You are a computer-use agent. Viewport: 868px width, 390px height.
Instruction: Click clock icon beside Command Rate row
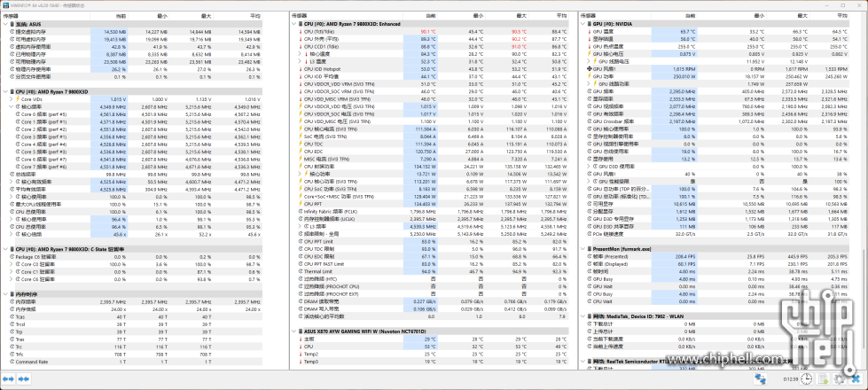(12, 362)
